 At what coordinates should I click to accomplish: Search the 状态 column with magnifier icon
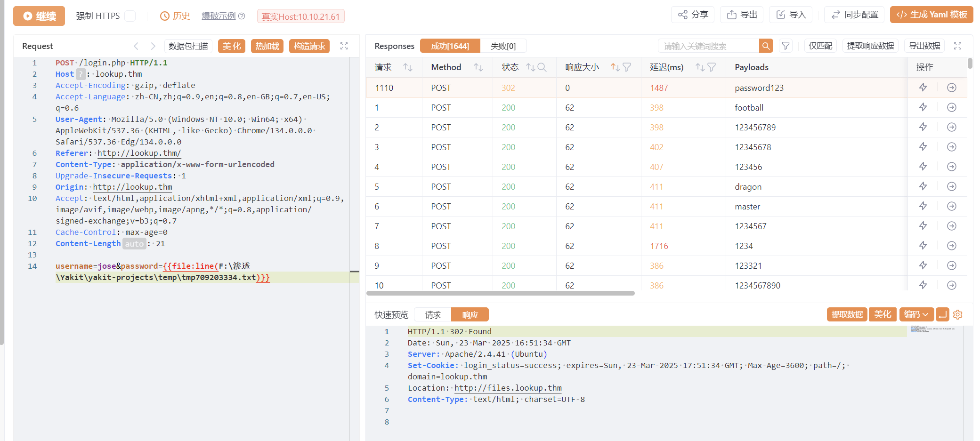542,67
